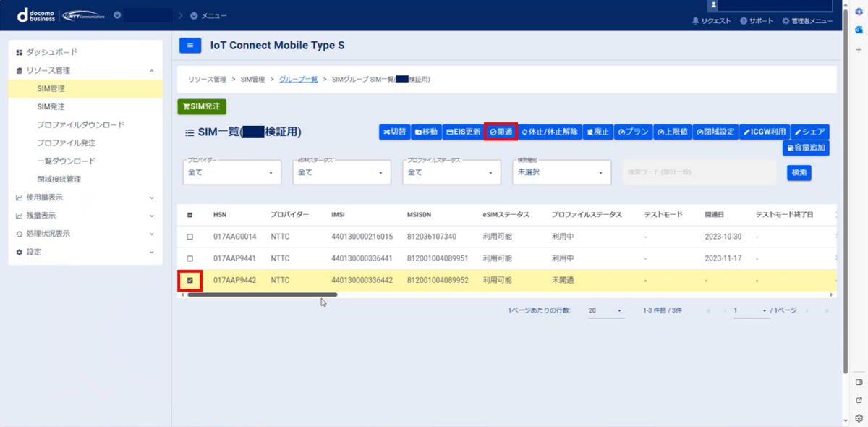Click the 廃止 (discontinue) toolbar button
The width and height of the screenshot is (868, 427).
point(597,132)
